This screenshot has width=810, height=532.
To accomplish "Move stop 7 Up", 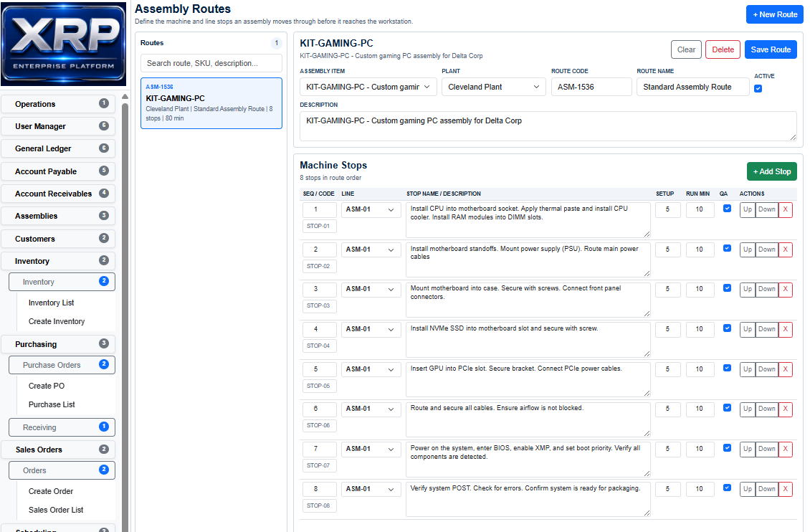I will point(748,450).
